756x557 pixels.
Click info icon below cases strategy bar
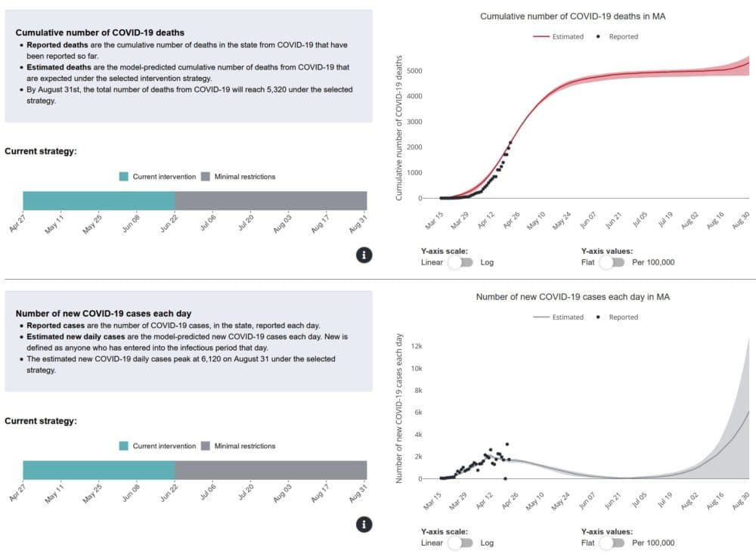click(364, 525)
